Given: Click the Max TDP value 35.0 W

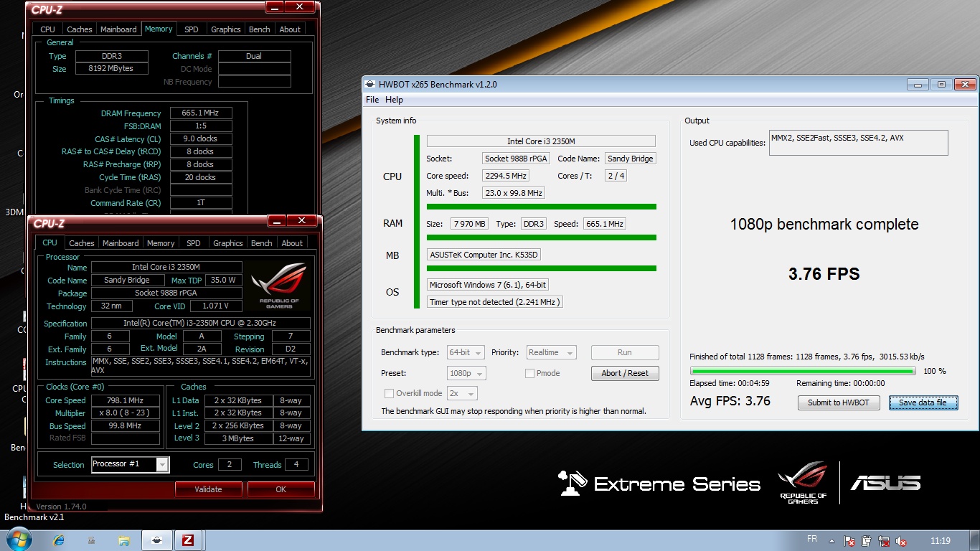Looking at the screenshot, I should pyautogui.click(x=224, y=281).
